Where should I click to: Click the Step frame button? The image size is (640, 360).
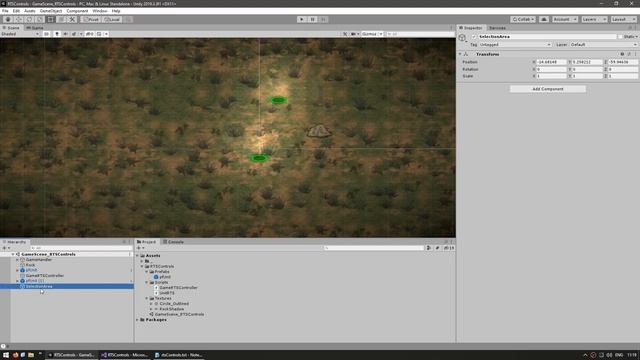click(x=323, y=19)
